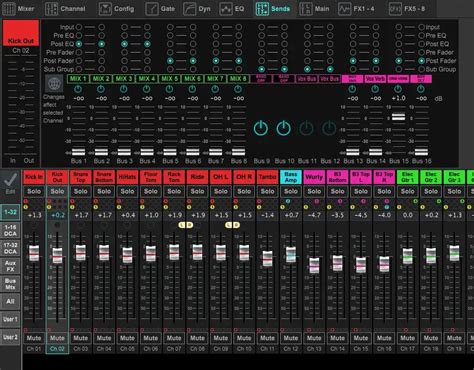Click the globe icon beside MIX 1

point(54,83)
